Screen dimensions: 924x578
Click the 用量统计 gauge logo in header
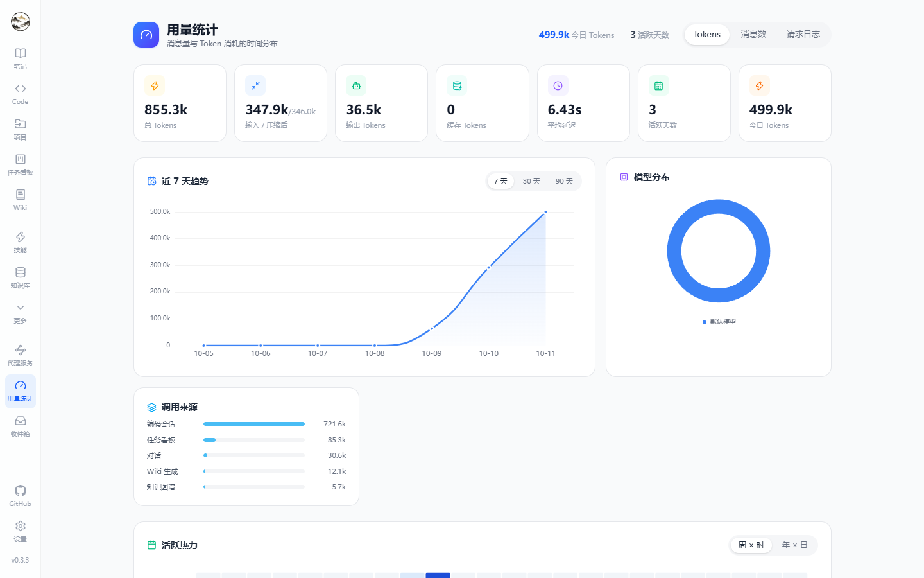coord(146,35)
